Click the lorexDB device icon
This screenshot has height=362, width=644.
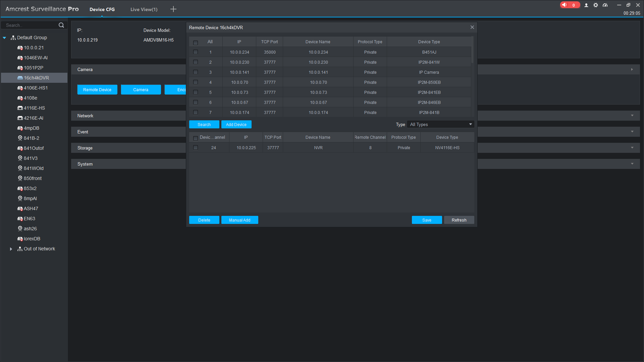(x=20, y=239)
